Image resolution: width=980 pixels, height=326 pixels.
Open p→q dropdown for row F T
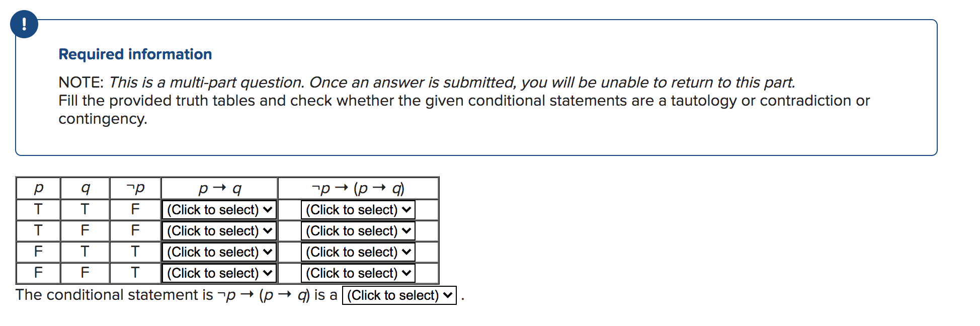pyautogui.click(x=219, y=252)
